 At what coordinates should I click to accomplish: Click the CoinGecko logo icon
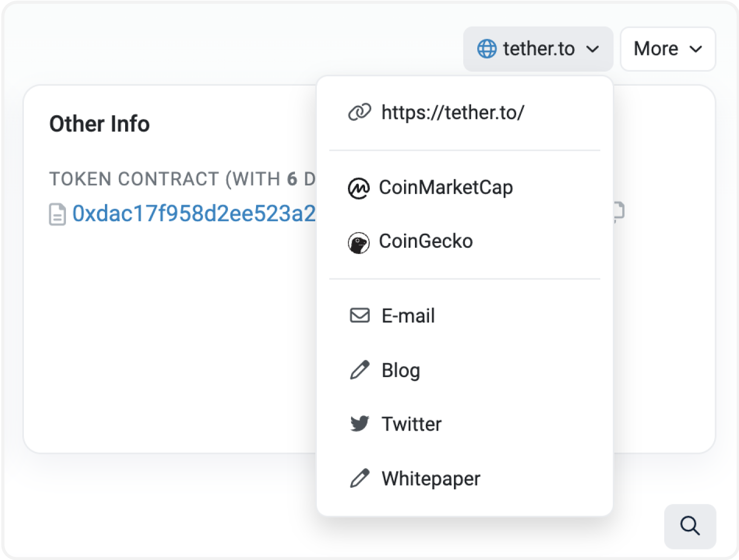point(359,243)
